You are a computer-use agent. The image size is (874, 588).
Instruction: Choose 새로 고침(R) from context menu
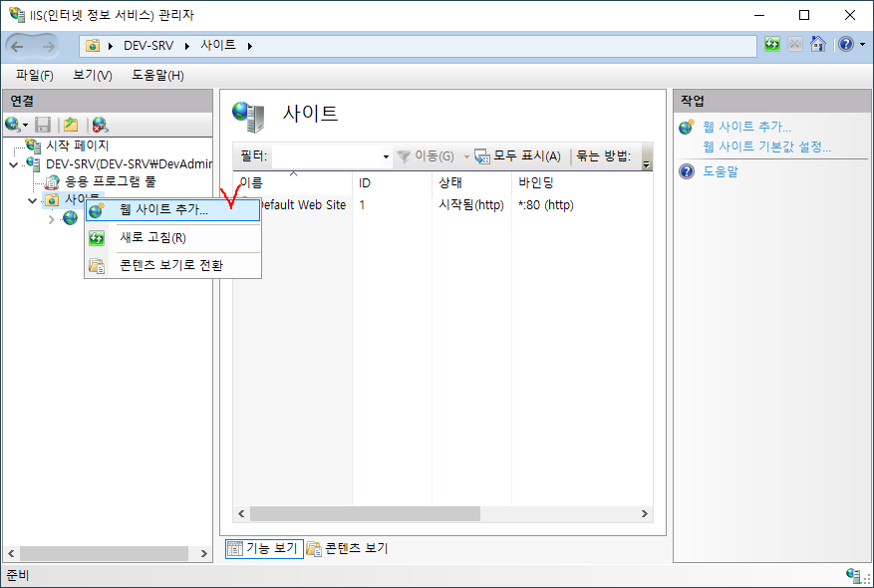172,238
